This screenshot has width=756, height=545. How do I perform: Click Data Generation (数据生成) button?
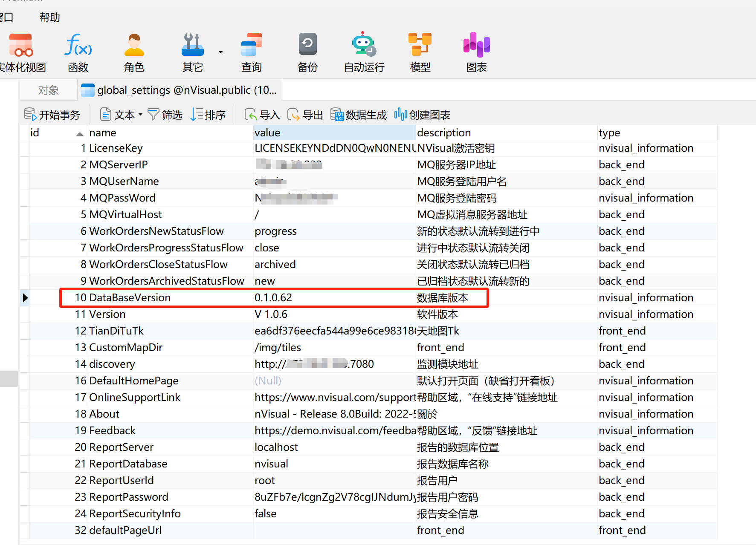(359, 115)
